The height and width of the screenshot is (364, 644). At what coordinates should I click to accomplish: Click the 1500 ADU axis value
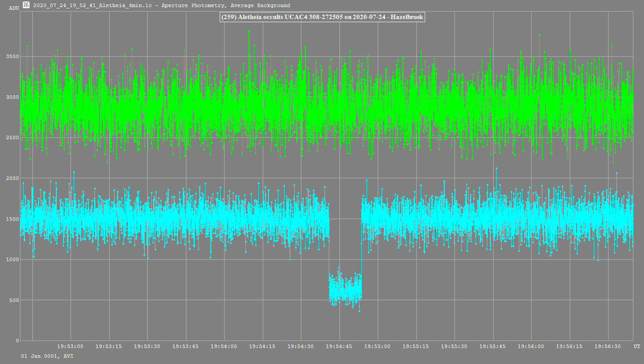point(12,219)
